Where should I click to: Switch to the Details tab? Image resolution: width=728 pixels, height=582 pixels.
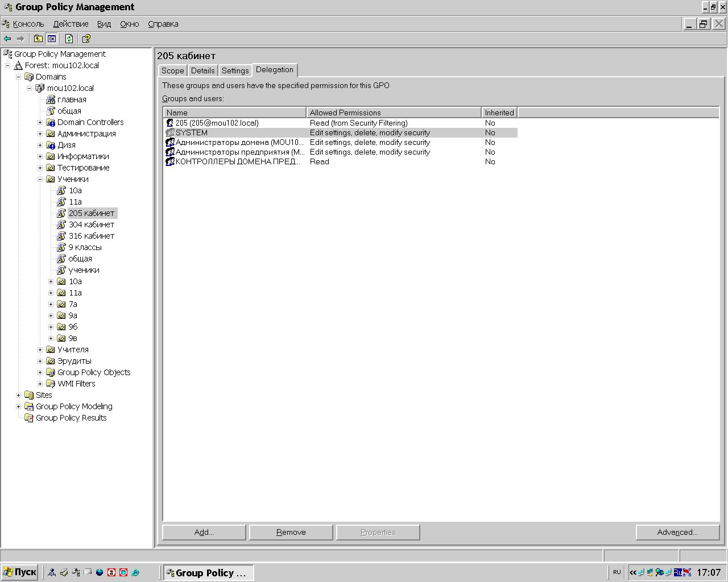pos(202,70)
